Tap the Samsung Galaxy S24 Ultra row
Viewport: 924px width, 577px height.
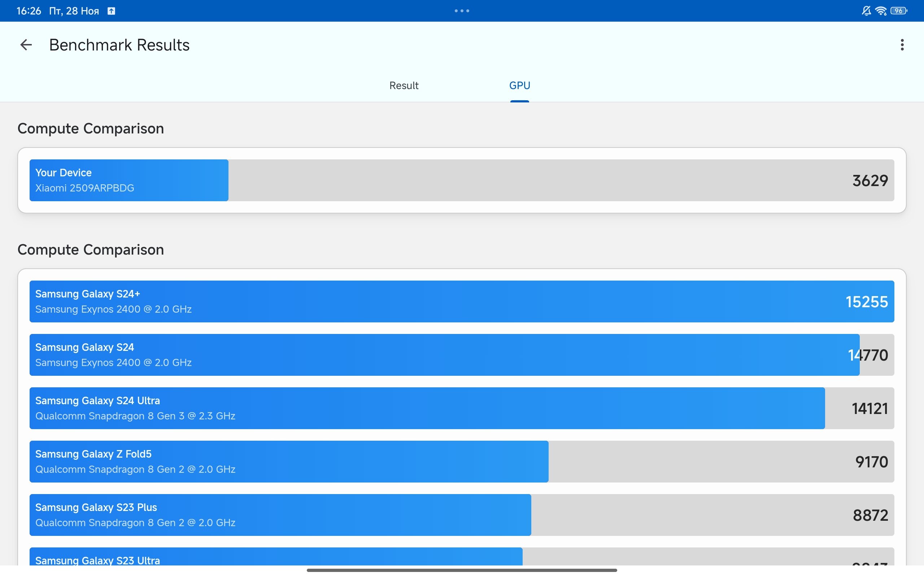tap(462, 408)
